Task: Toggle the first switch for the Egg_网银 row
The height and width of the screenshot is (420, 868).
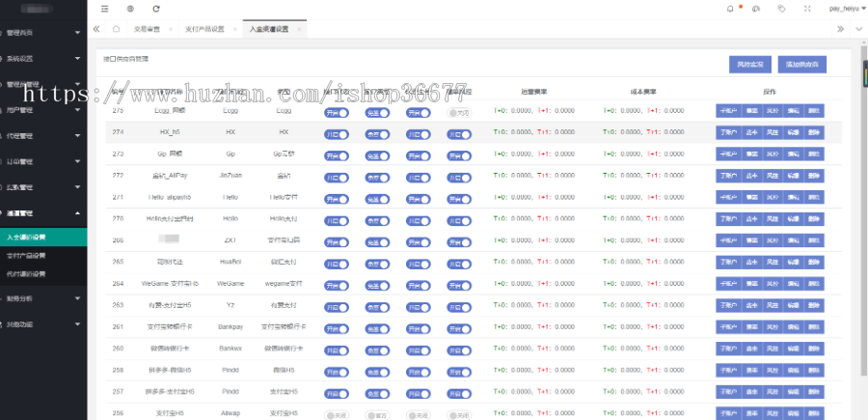Action: [337, 112]
